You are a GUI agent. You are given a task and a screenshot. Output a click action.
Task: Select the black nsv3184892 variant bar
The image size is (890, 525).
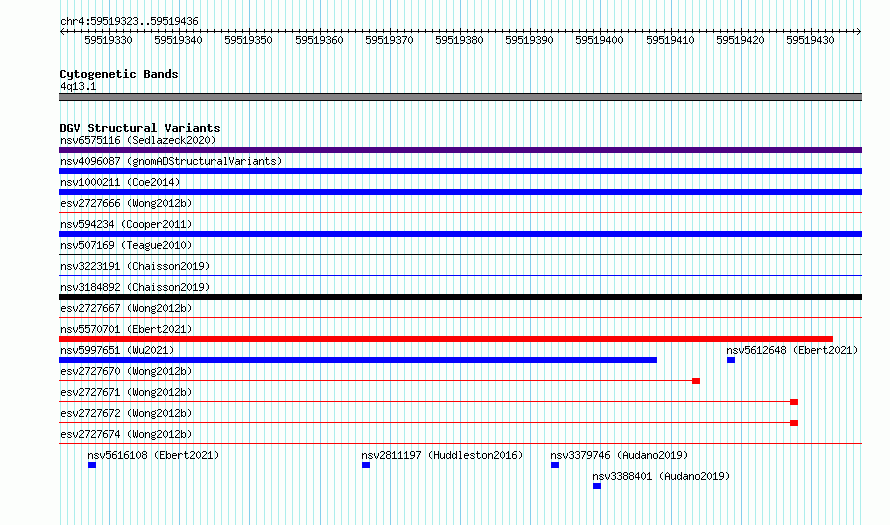coord(460,297)
